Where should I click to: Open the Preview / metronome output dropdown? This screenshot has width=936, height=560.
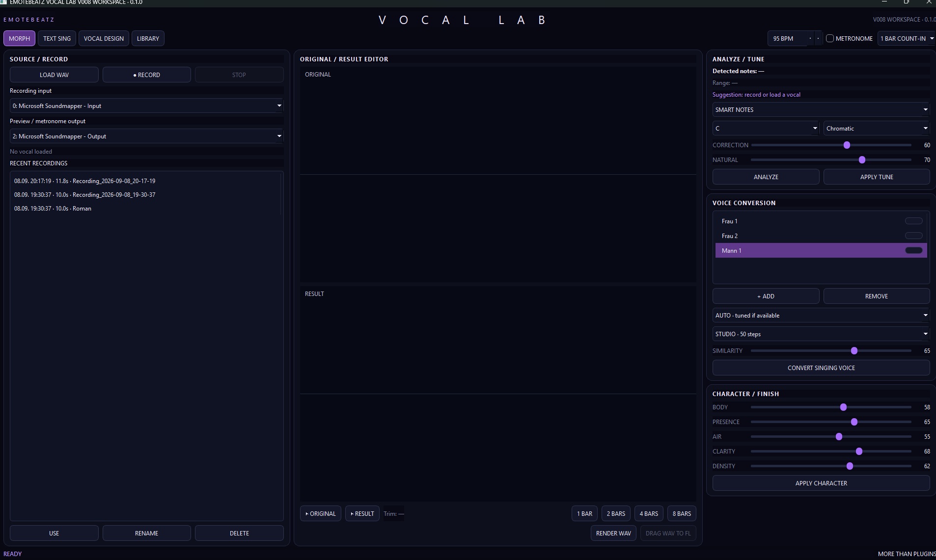[x=147, y=136]
